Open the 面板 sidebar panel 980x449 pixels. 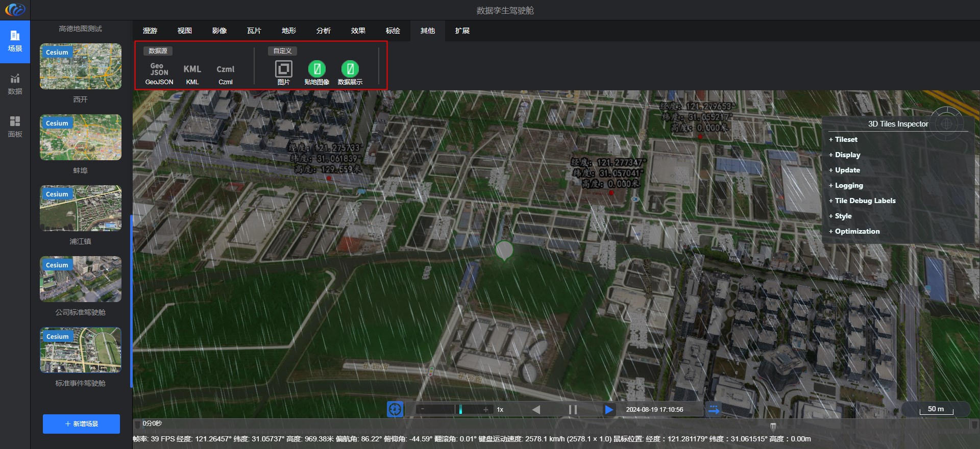[15, 127]
